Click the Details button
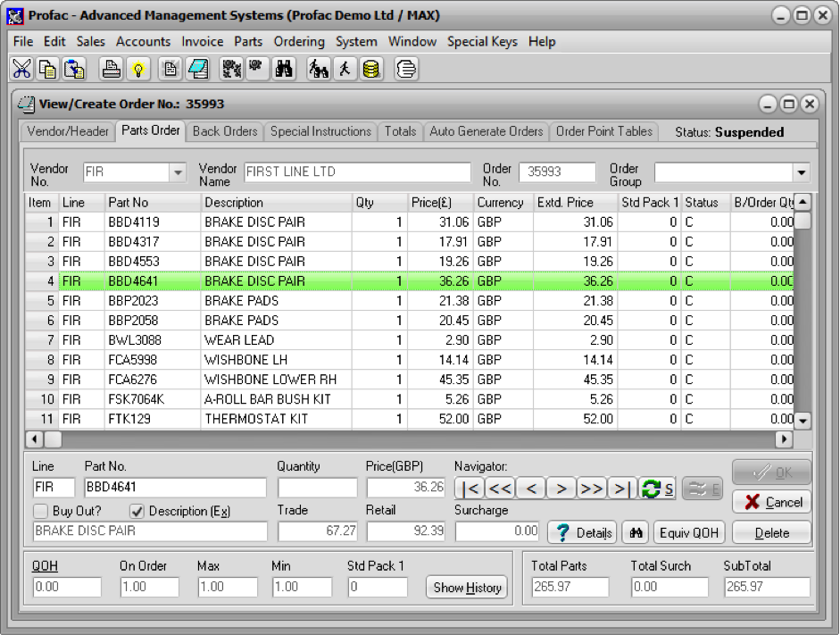Viewport: 840px width, 635px height. click(582, 533)
